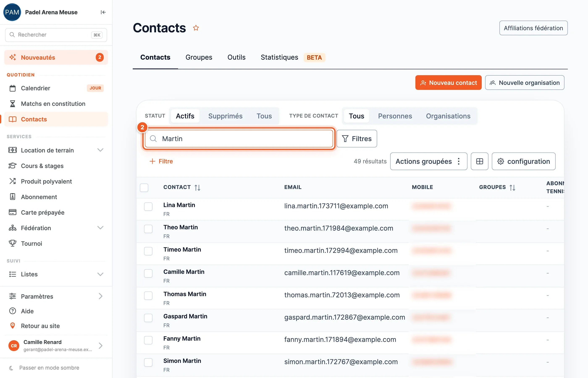Switch to the Outils tab

point(236,57)
